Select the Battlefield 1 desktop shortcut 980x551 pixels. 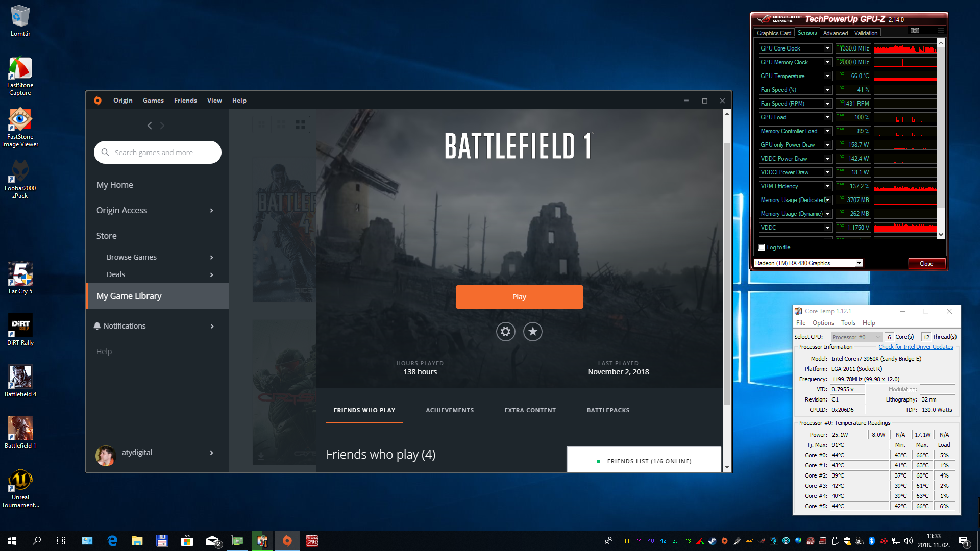pos(20,433)
